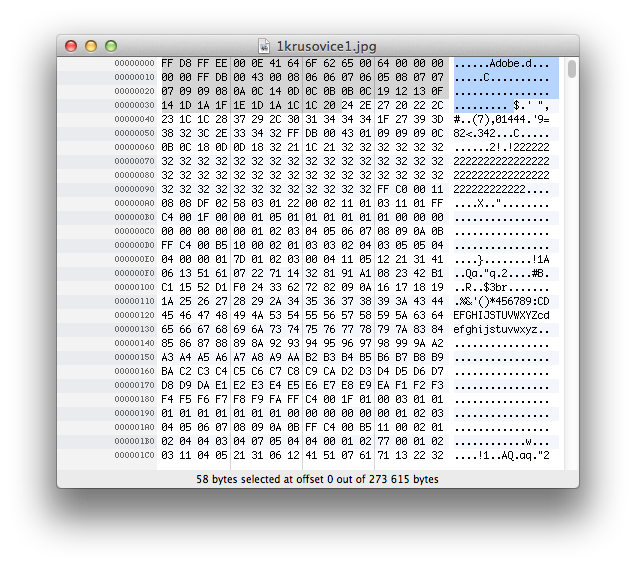
Task: Select offset label 000000D0
Action: [x=134, y=245]
